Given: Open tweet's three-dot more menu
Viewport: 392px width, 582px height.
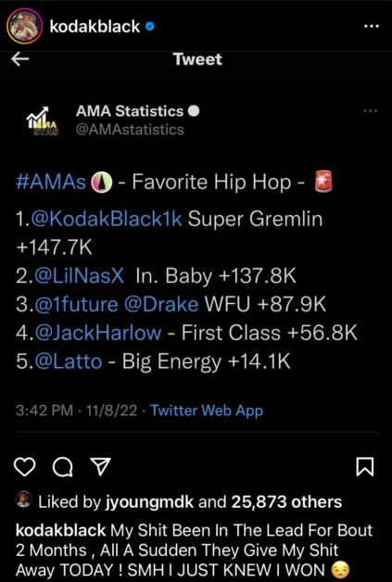Looking at the screenshot, I should 370,110.
